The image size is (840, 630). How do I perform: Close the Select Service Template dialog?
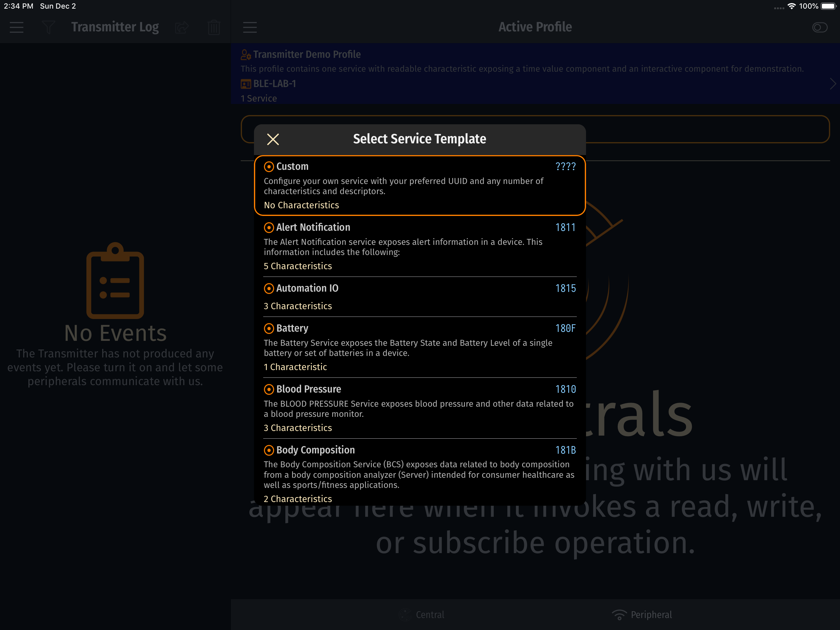(273, 139)
